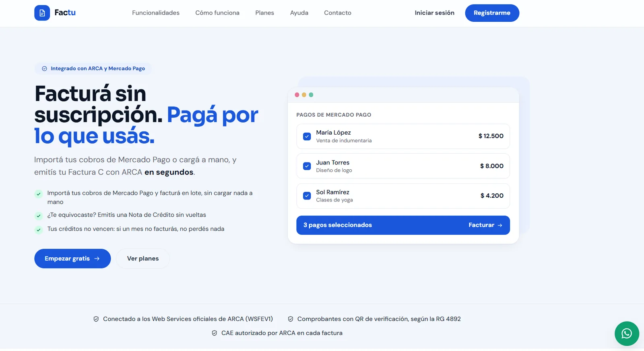Click the 'PAGOS DE MERCADO PAGO' heading
Screen dimensions: 644x351
(x=334, y=115)
